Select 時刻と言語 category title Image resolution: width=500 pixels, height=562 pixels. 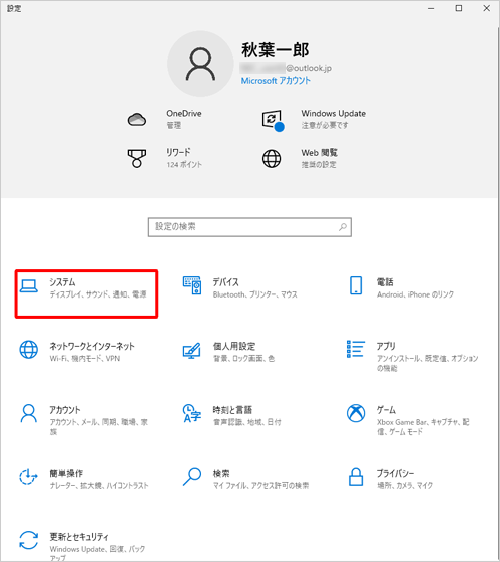(x=232, y=410)
